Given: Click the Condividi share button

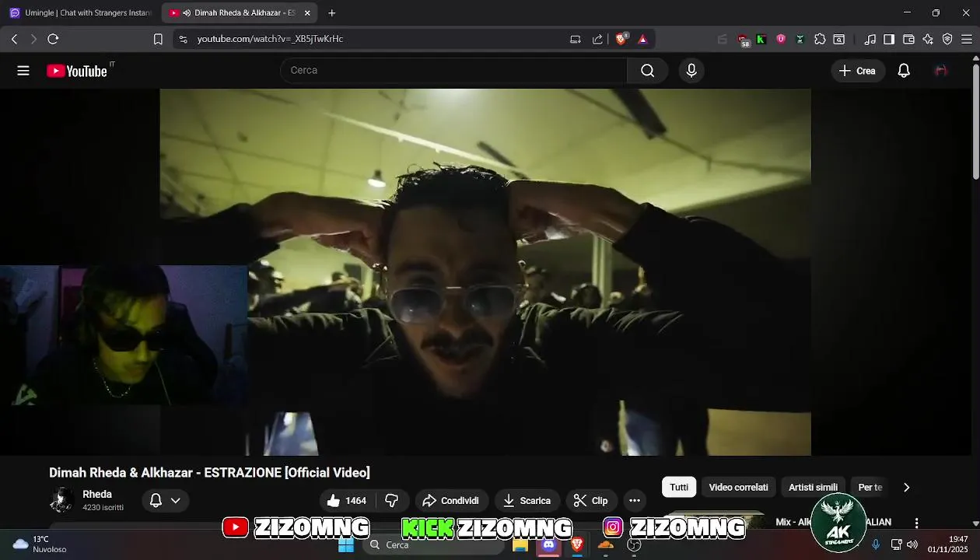Looking at the screenshot, I should click(451, 501).
